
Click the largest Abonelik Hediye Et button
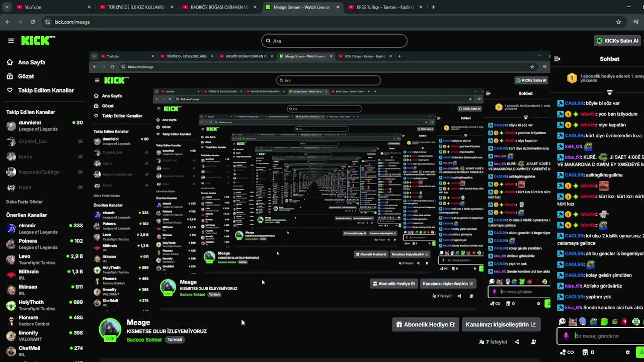(x=426, y=325)
